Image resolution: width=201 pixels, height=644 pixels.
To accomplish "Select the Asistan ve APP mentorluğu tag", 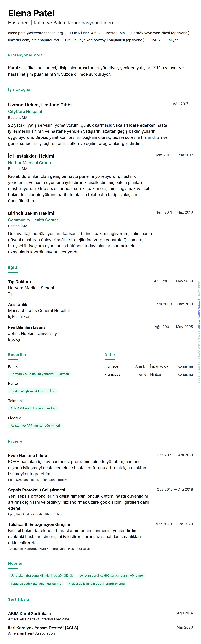I will tap(35, 426).
